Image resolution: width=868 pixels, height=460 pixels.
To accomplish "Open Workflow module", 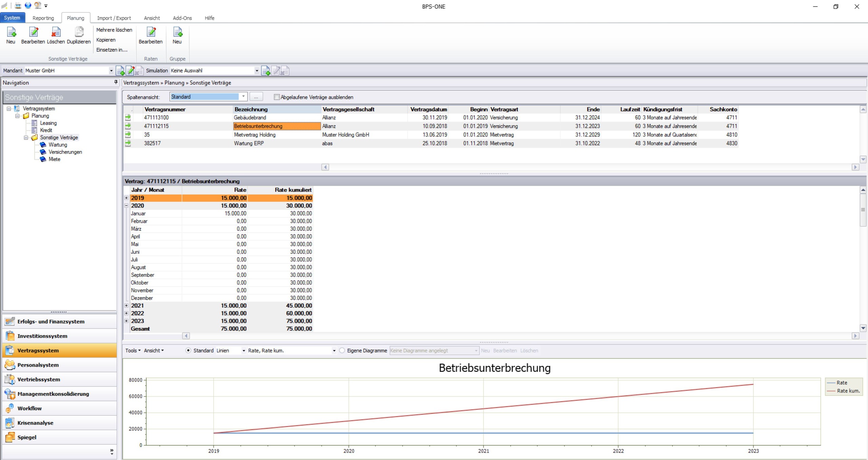I will click(x=60, y=408).
